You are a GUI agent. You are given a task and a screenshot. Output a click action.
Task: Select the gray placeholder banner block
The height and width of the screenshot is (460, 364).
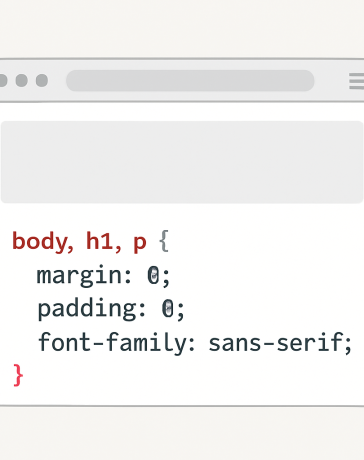pyautogui.click(x=182, y=162)
